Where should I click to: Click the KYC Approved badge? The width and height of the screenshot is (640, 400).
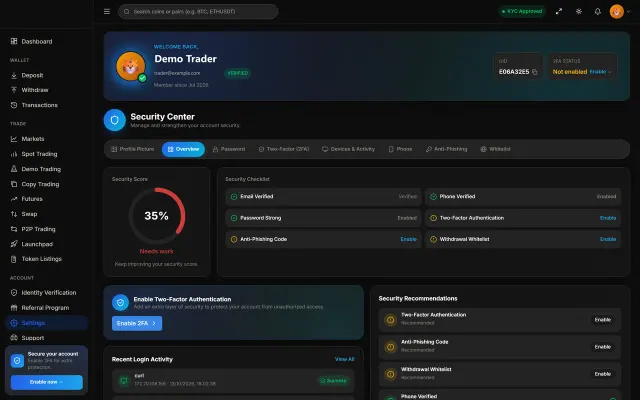click(x=522, y=11)
